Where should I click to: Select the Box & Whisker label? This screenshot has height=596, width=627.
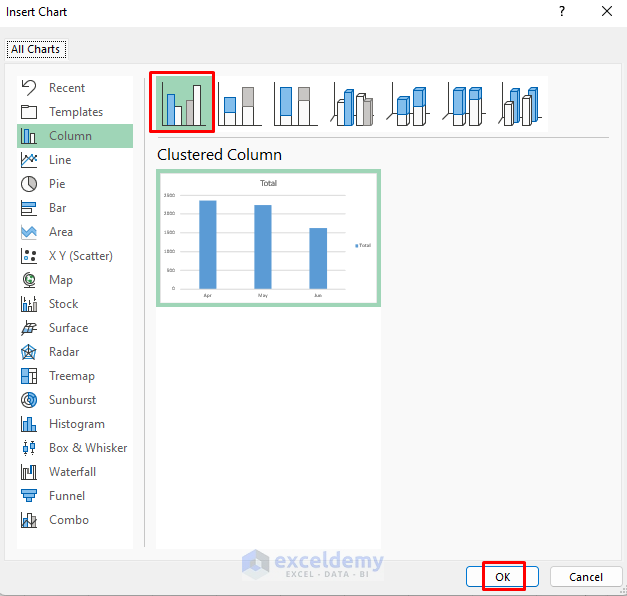pyautogui.click(x=88, y=448)
